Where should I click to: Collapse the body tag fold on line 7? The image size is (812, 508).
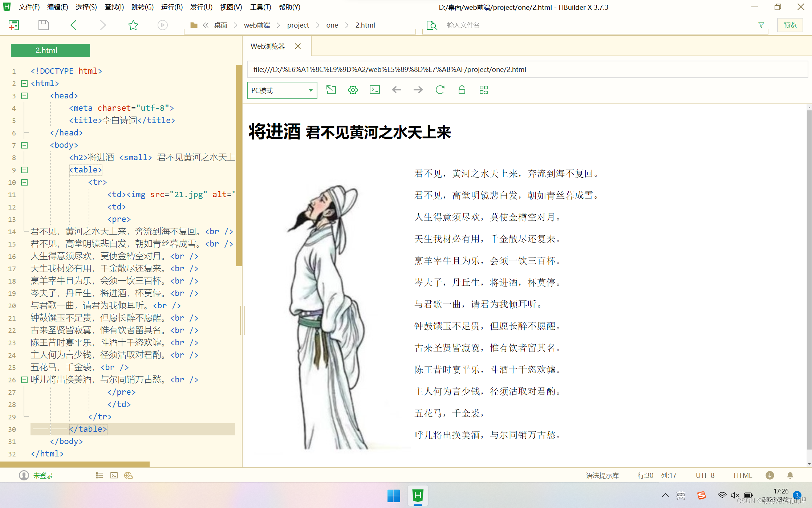[x=24, y=145]
